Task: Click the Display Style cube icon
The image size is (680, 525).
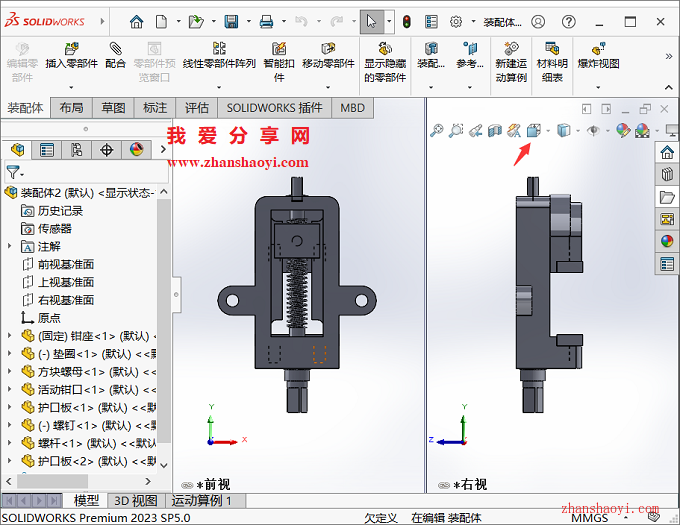Action: tap(563, 130)
